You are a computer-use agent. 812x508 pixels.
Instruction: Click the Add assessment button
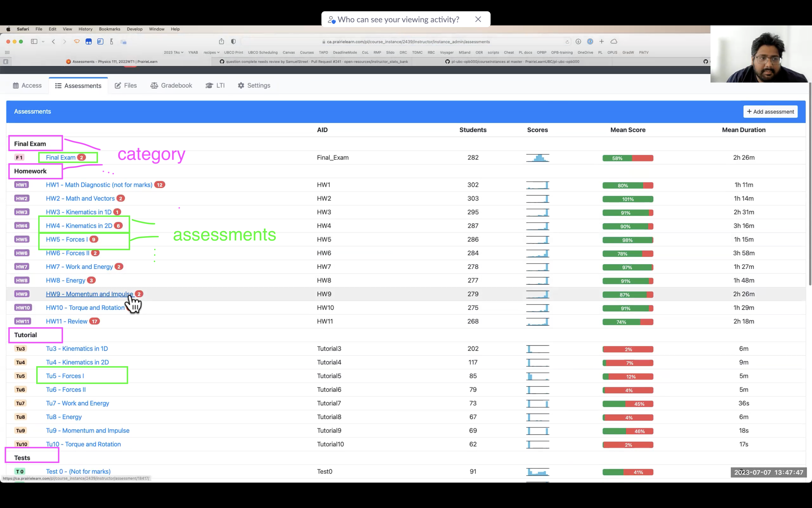(x=770, y=111)
